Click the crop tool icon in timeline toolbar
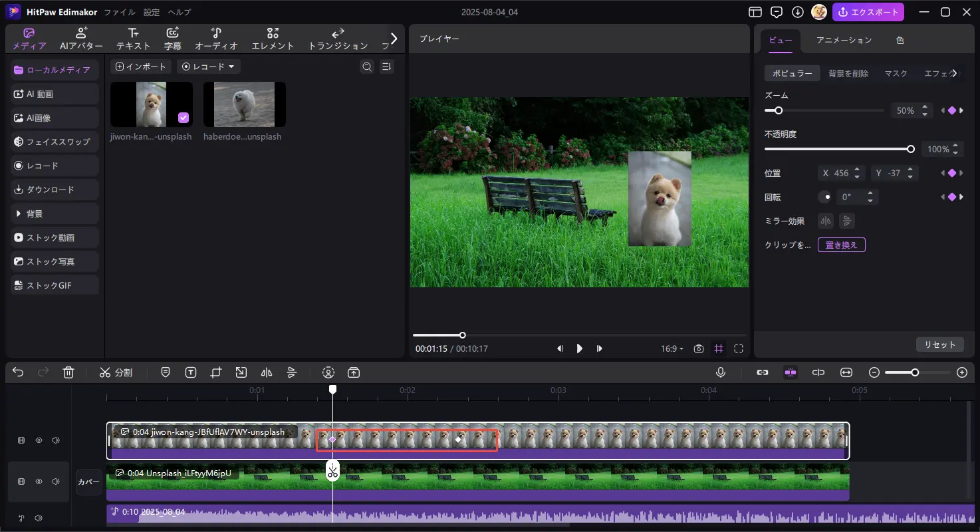Viewport: 980px width, 532px height. coord(215,372)
